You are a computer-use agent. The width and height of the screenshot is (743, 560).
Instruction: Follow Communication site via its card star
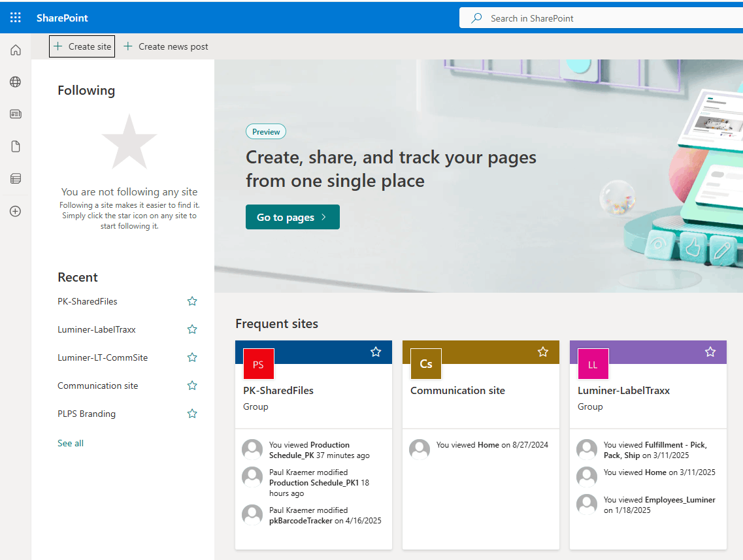click(x=543, y=352)
